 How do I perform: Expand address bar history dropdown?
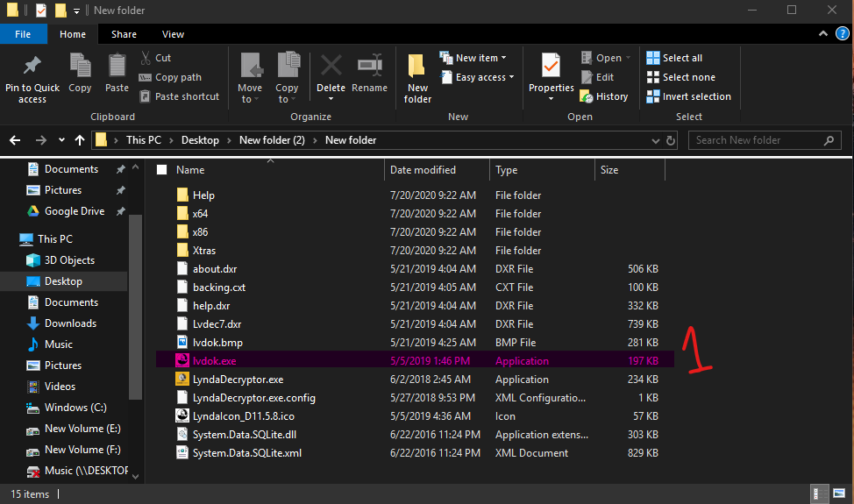[x=655, y=141]
